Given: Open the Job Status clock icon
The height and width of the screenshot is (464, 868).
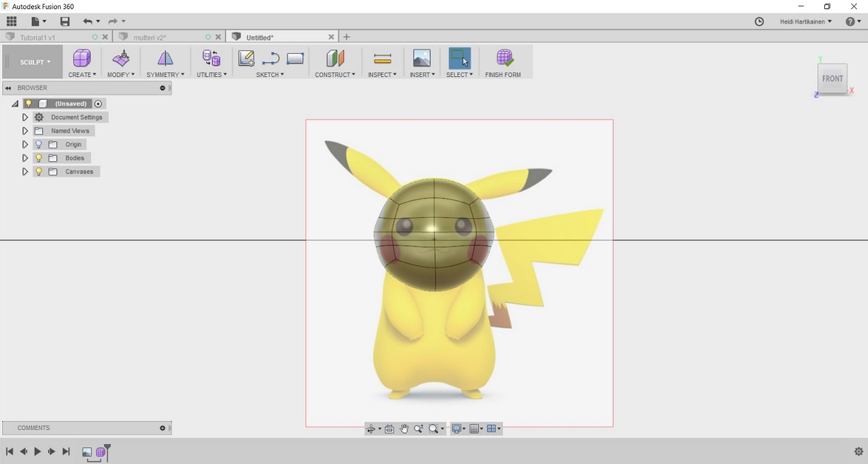Looking at the screenshot, I should [x=759, y=22].
